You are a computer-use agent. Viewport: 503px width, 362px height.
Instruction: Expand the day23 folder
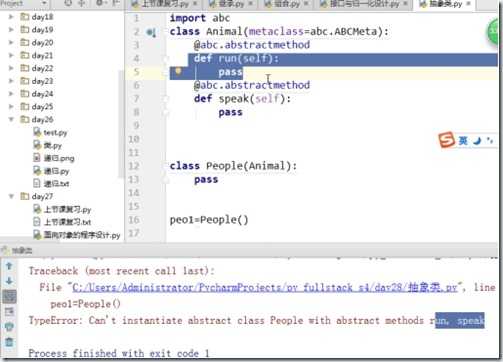11,81
